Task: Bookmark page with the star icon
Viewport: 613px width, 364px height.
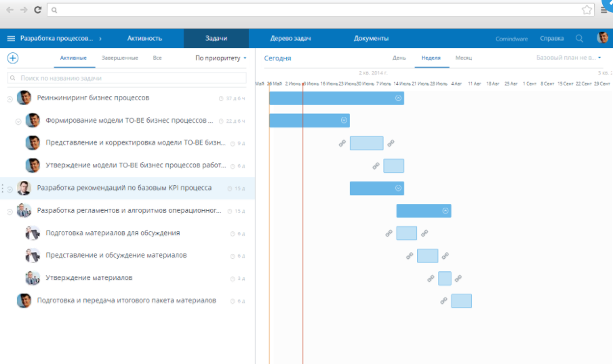Action: (x=587, y=9)
